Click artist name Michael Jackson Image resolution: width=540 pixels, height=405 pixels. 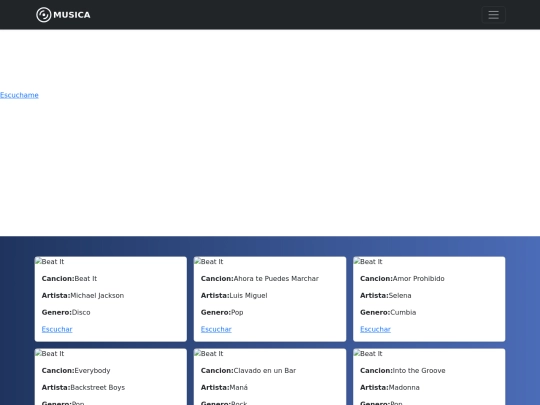point(97,295)
